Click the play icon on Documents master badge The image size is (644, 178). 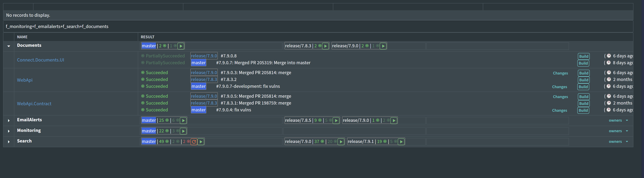(x=181, y=46)
